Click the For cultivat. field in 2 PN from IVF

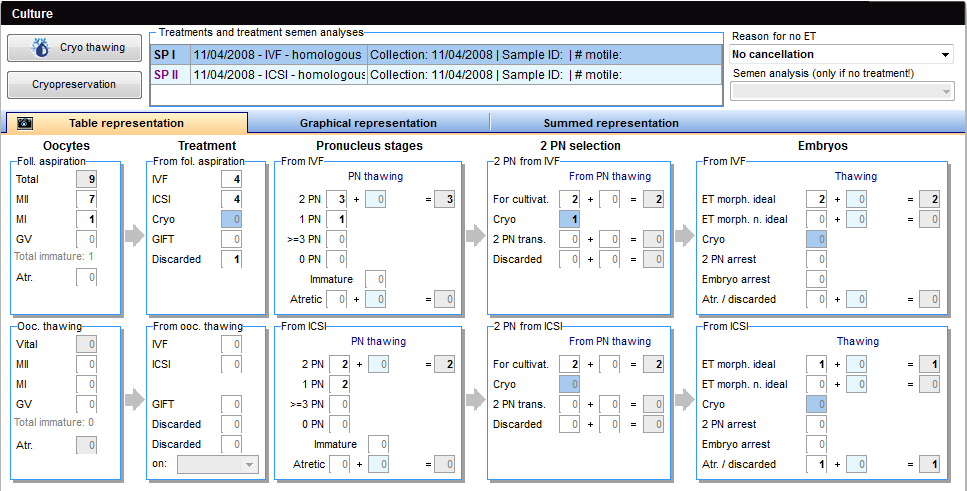tap(569, 199)
